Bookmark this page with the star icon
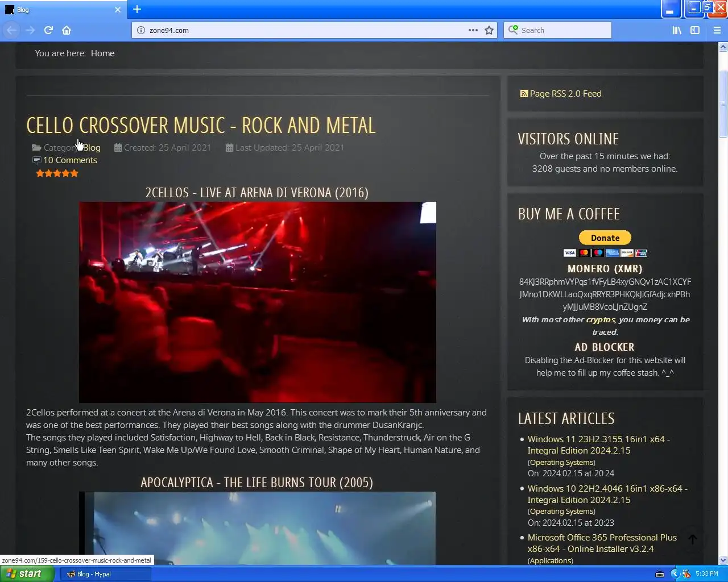728x582 pixels. coord(489,30)
